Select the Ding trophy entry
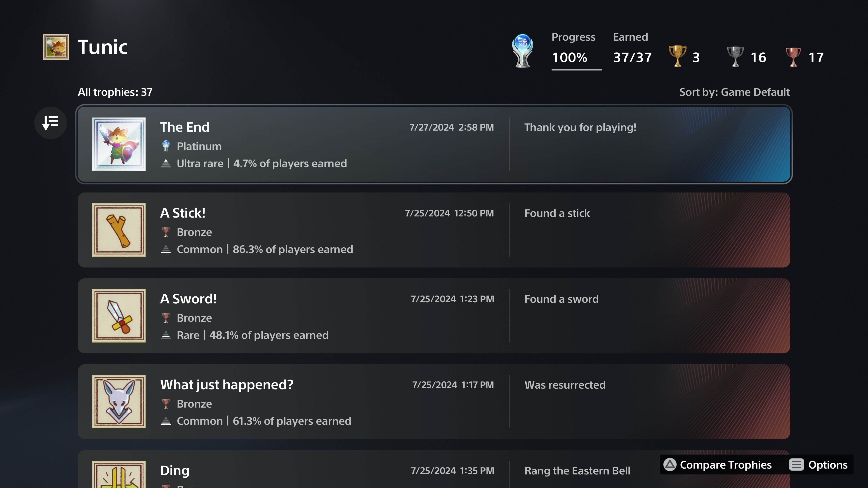This screenshot has width=868, height=488. (x=434, y=469)
